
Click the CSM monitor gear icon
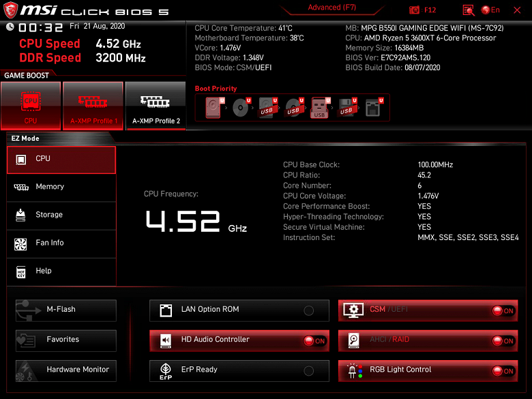point(353,310)
